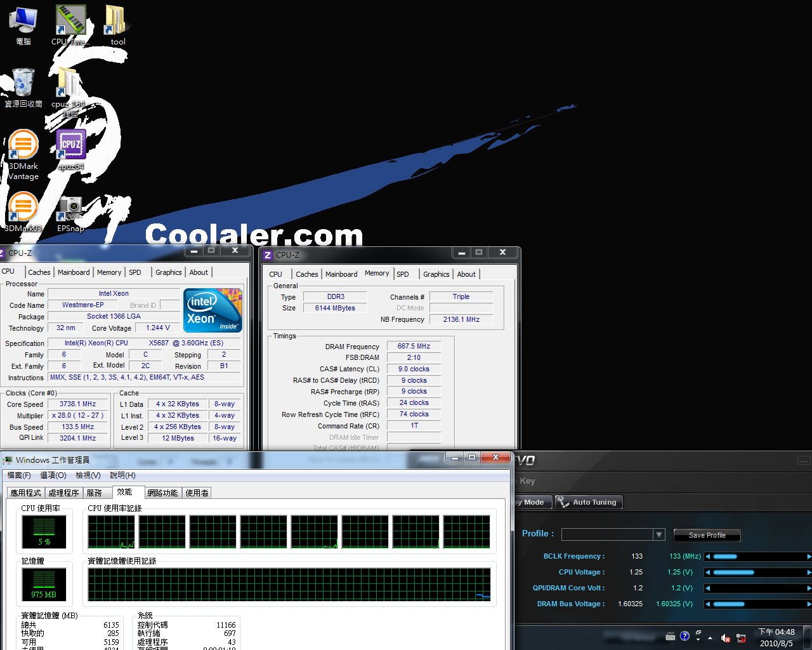This screenshot has height=650, width=812.
Task: Click the Code Name field Westmere-EP
Action: point(82,305)
